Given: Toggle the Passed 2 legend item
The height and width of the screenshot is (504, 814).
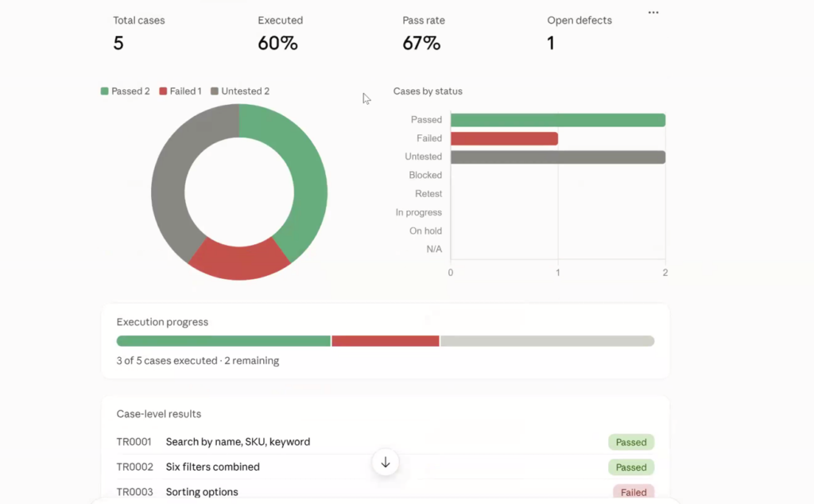Looking at the screenshot, I should (x=125, y=91).
